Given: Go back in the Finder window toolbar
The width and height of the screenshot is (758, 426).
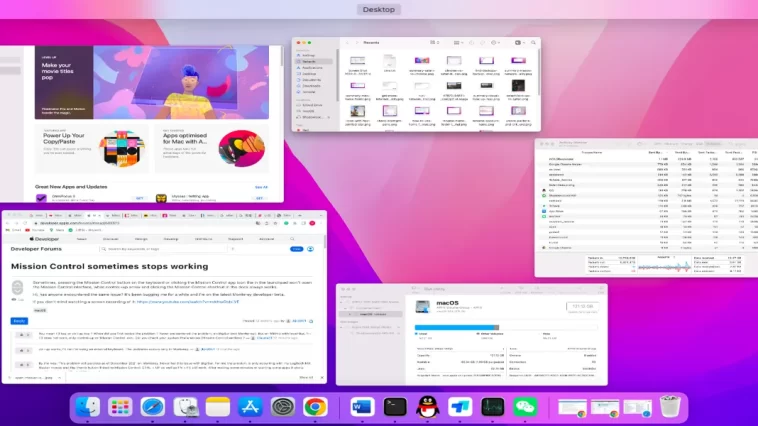Looking at the screenshot, I should 347,43.
